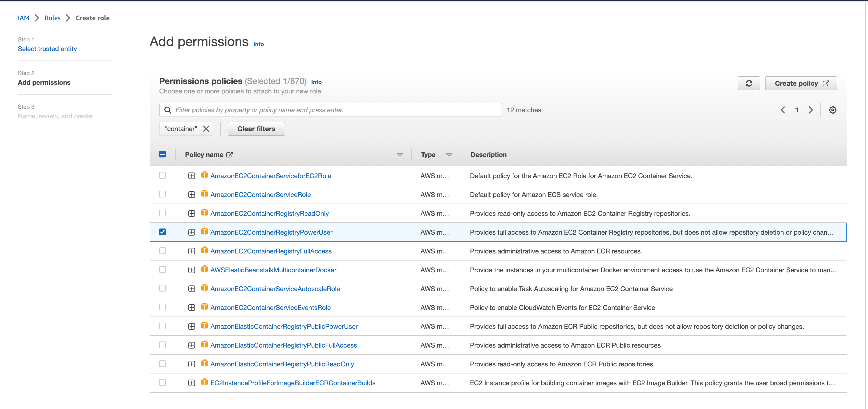Click the orange policy icon for EC2InstanceProfileForImageBuilderECRContainerBuilds
Image resolution: width=868 pixels, height=409 pixels.
click(204, 382)
